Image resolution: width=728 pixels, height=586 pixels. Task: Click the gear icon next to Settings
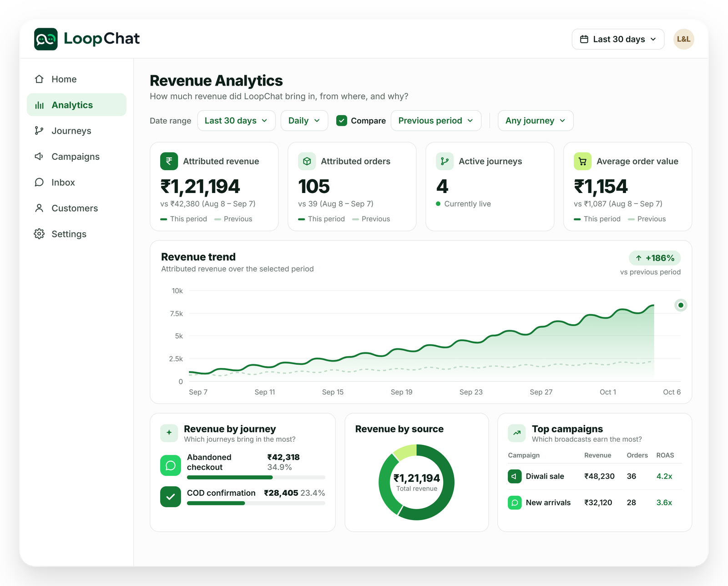pos(39,234)
